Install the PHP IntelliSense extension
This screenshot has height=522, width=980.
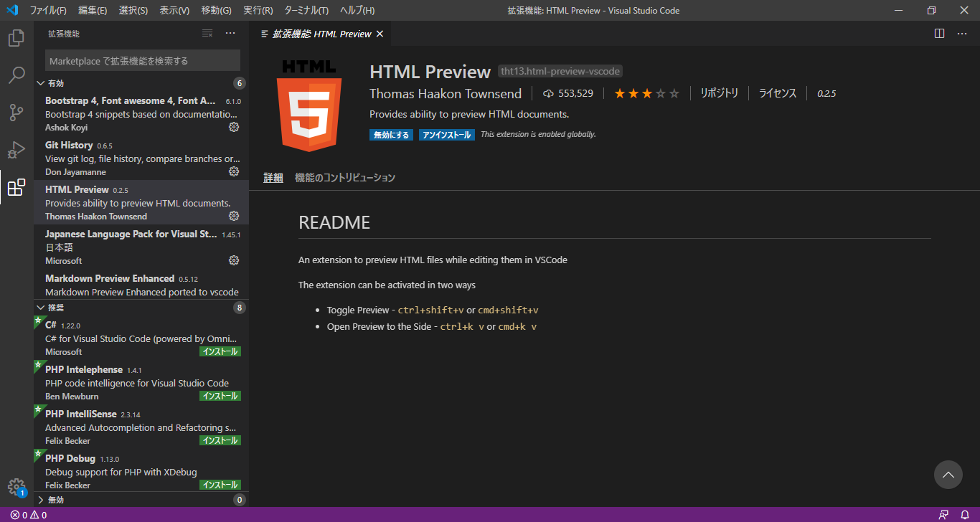point(220,440)
